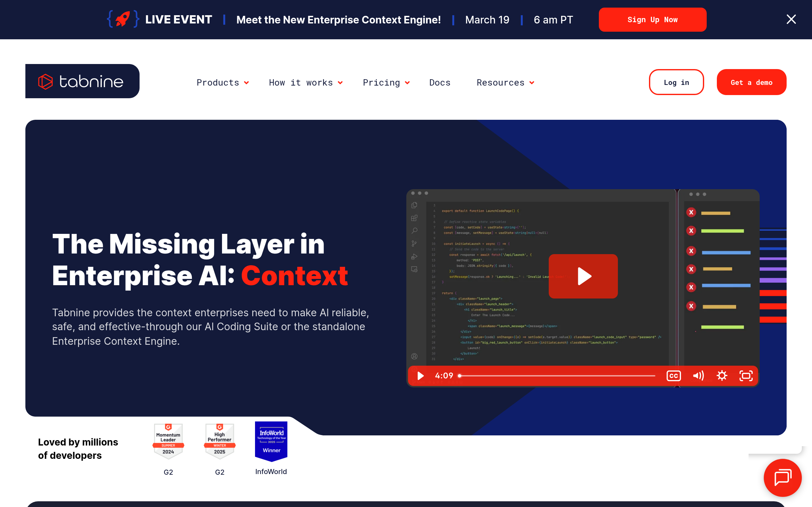This screenshot has width=812, height=507.
Task: Open the Resources menu
Action: 505,82
